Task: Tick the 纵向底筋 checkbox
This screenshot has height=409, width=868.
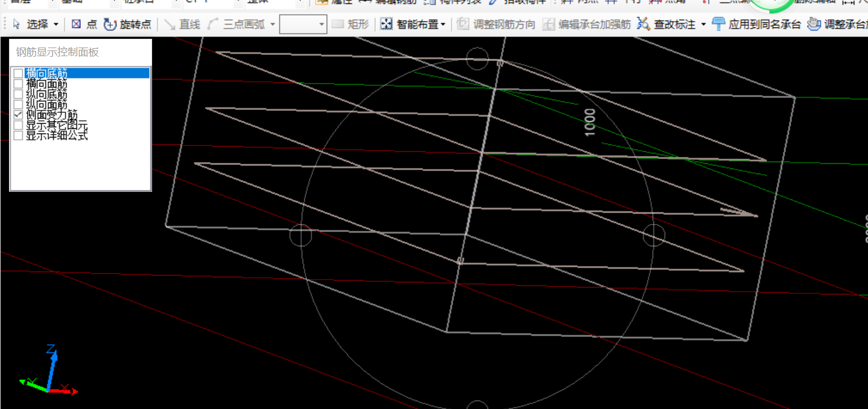Action: point(18,94)
